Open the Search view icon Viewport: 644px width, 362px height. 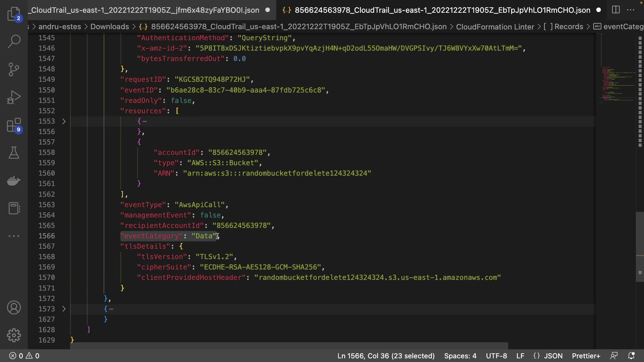click(14, 42)
